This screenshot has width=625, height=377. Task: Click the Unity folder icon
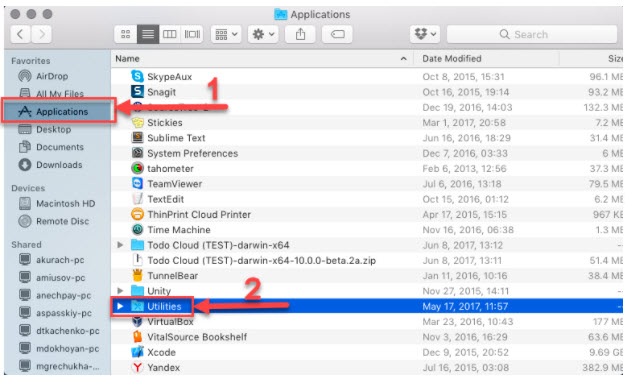click(137, 291)
